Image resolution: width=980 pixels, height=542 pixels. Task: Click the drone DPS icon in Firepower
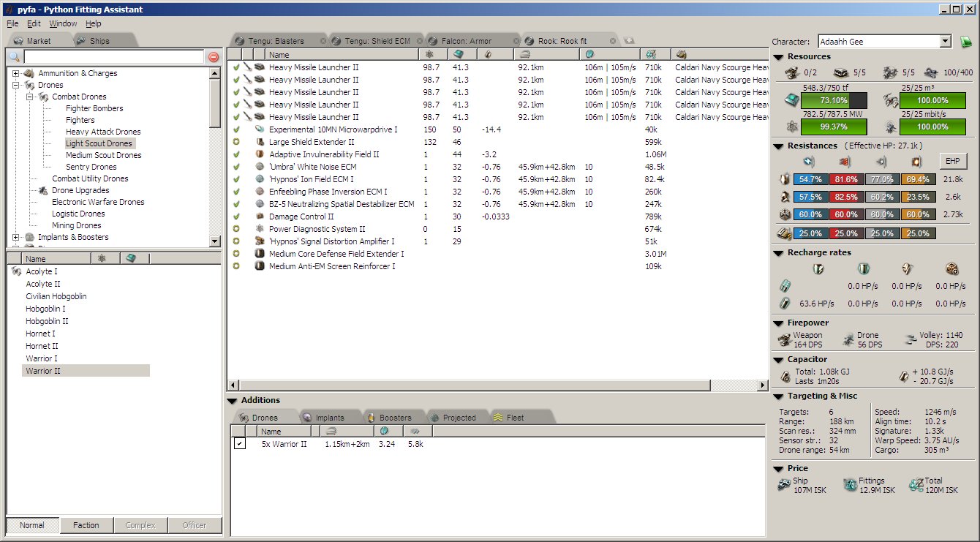pos(848,339)
